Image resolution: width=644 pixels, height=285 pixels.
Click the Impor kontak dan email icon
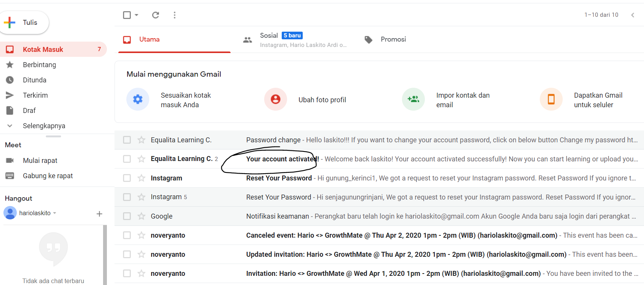413,99
